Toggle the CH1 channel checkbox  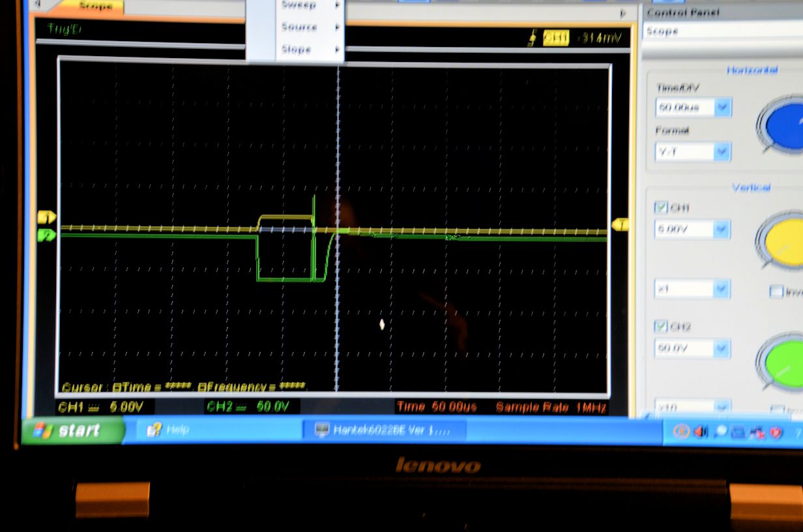click(x=662, y=207)
